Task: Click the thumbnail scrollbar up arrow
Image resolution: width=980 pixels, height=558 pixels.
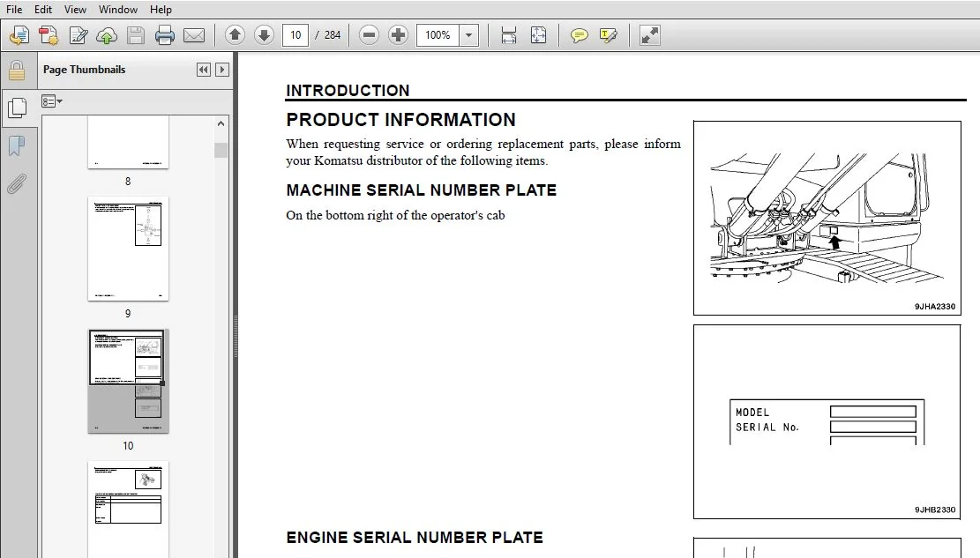Action: pos(221,123)
